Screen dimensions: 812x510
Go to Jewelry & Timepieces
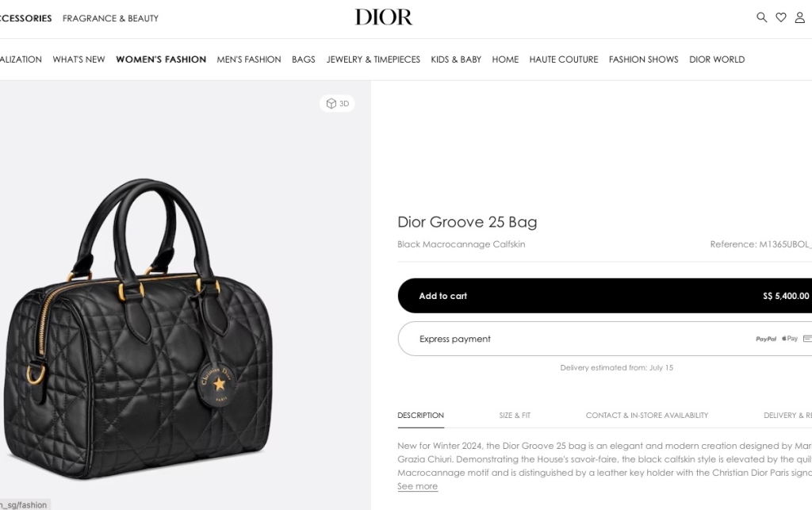(373, 59)
